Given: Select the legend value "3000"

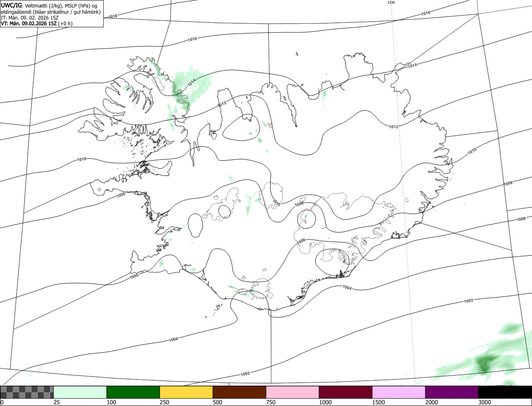Looking at the screenshot, I should [x=485, y=402].
